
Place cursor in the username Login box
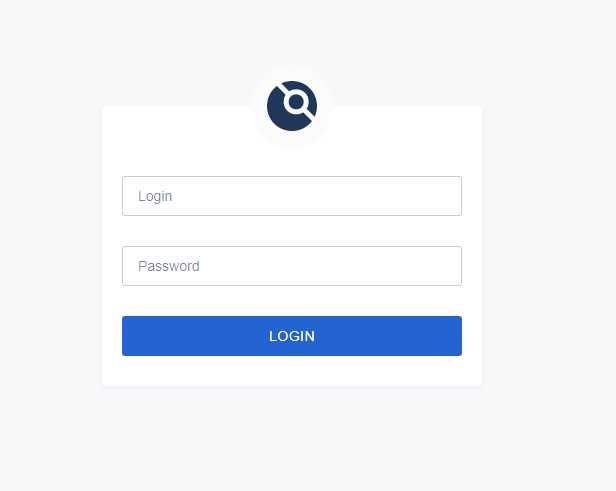click(292, 196)
